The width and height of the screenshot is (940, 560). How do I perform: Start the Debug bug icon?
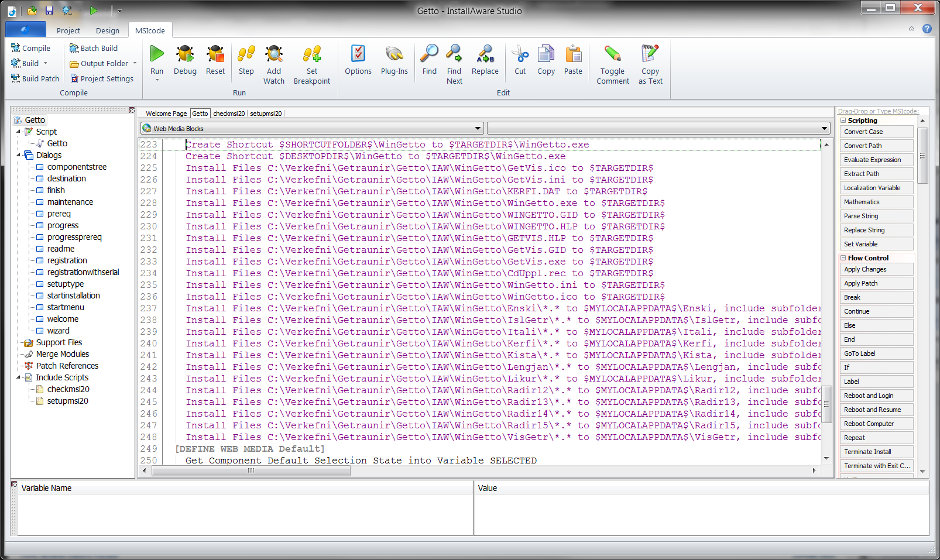click(185, 54)
